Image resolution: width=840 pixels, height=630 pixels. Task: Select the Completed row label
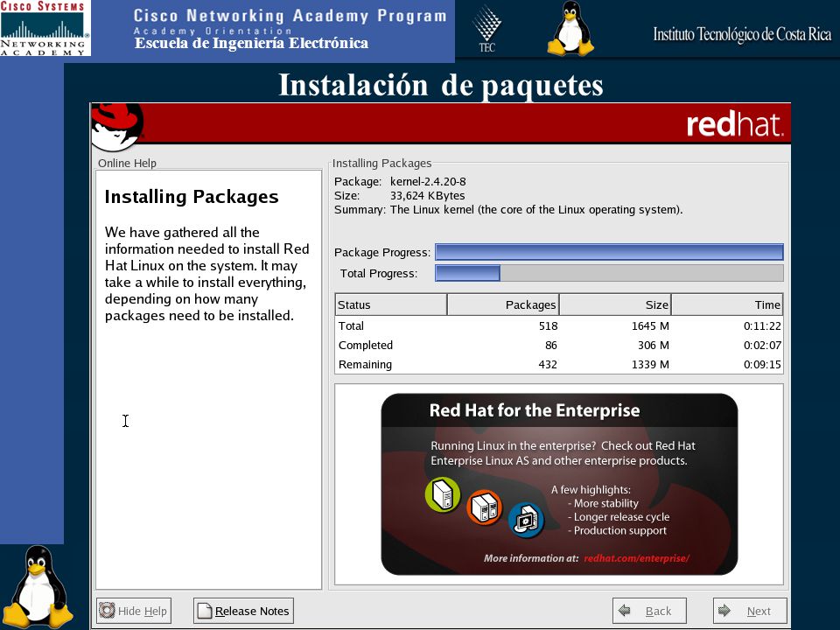[x=366, y=345]
